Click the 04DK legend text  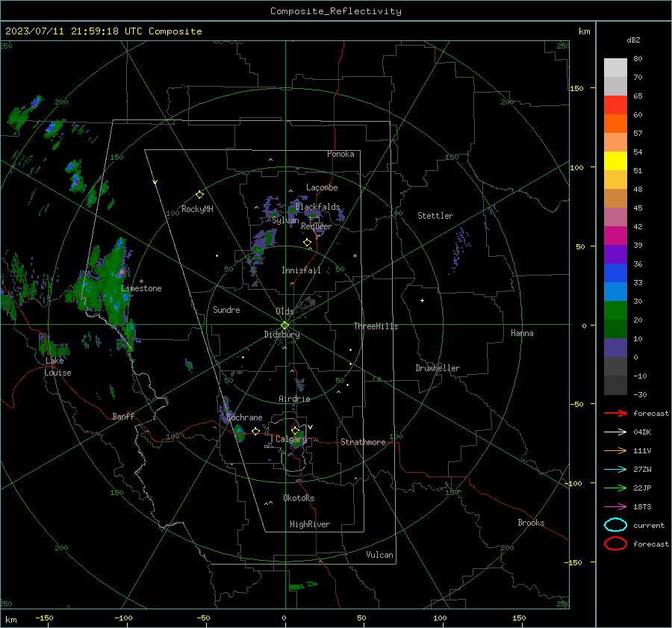pos(642,432)
